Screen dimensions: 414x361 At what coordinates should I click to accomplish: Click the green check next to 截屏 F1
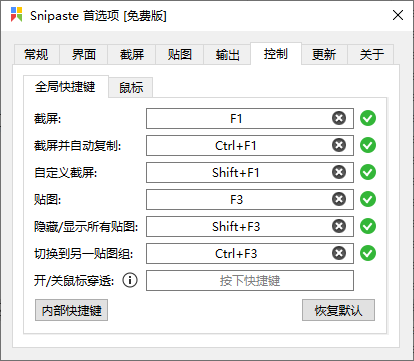click(x=368, y=118)
